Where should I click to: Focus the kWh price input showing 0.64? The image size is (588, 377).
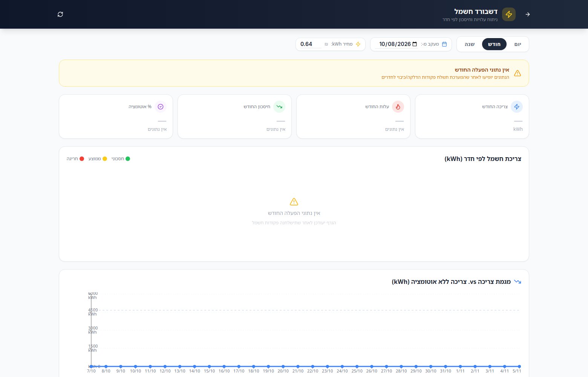311,44
